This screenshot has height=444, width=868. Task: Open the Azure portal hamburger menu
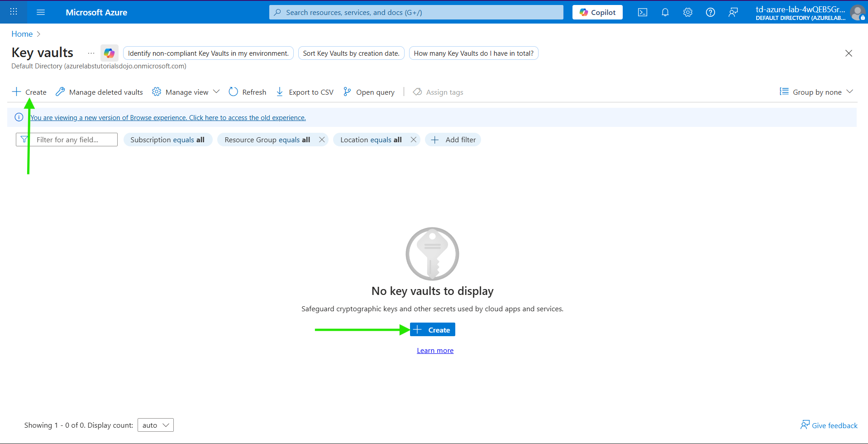click(41, 12)
